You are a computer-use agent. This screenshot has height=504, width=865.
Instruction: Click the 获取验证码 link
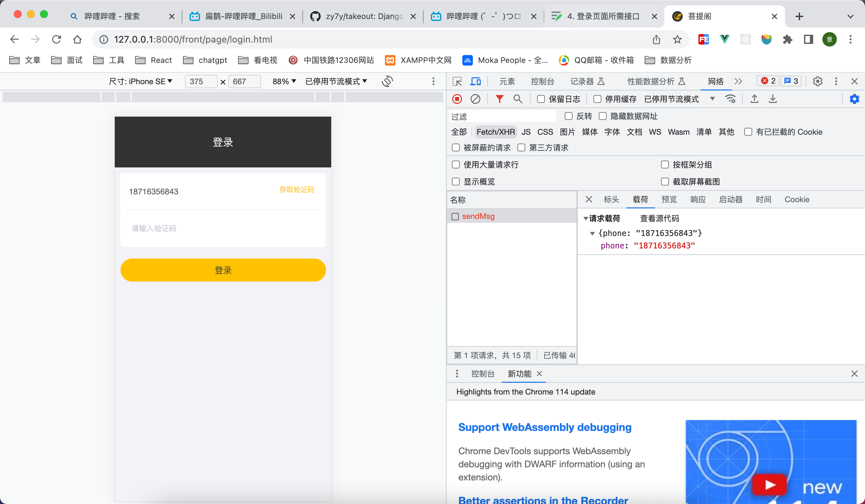coord(296,190)
